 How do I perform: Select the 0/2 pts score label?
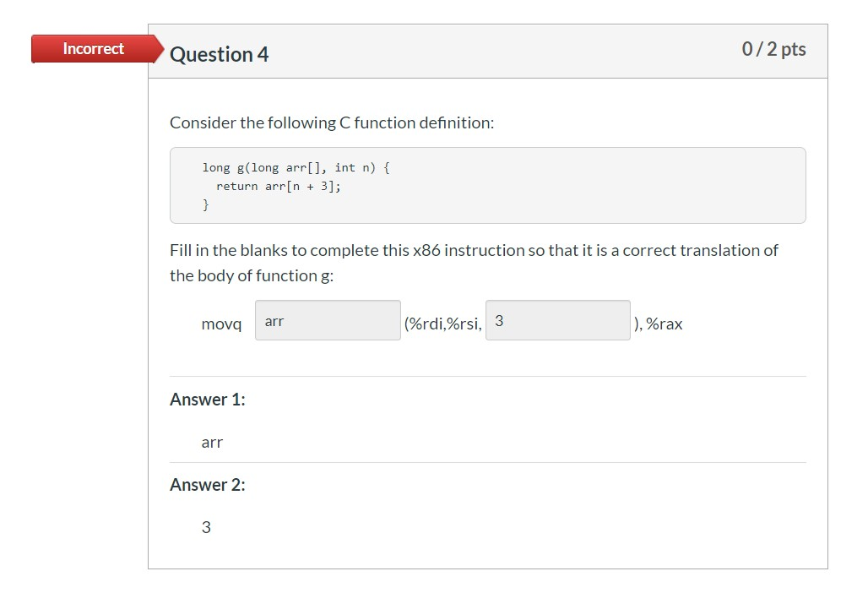pyautogui.click(x=773, y=49)
